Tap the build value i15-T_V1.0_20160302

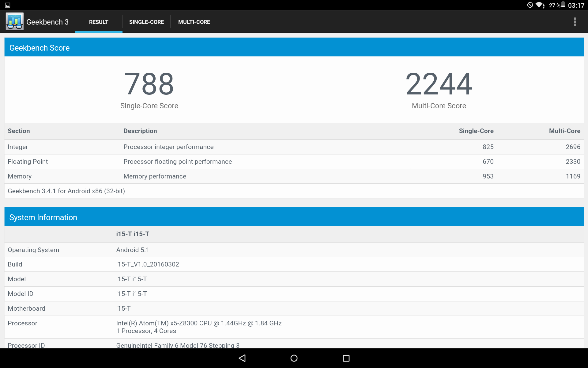tap(148, 264)
